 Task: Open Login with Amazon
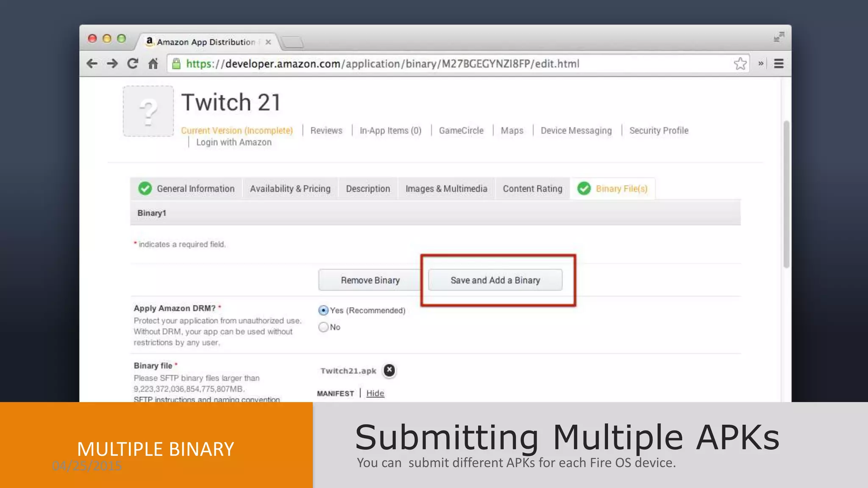click(234, 142)
